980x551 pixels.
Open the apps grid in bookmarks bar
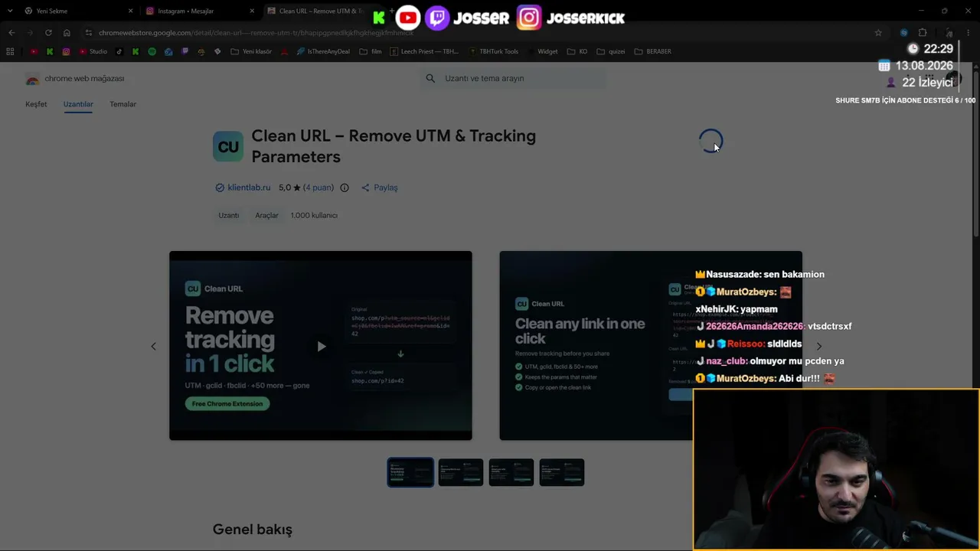[10, 51]
